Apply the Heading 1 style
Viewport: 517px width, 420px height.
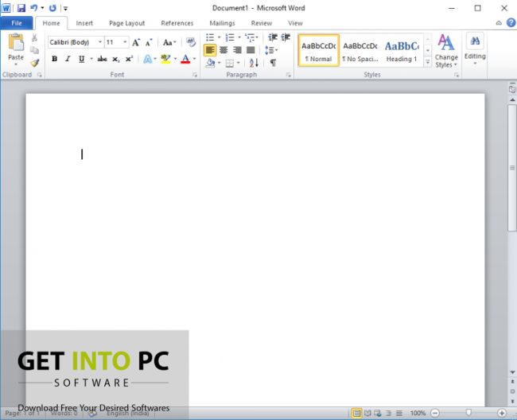(x=402, y=50)
